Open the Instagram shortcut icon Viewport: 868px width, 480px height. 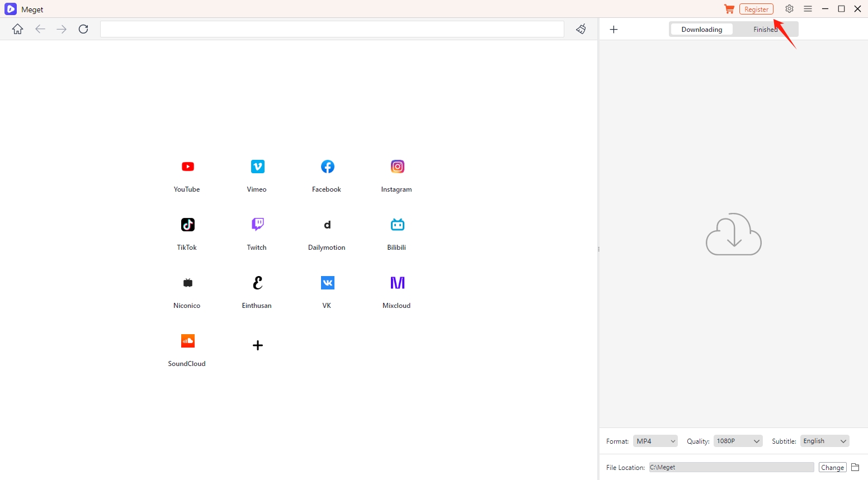coord(398,167)
